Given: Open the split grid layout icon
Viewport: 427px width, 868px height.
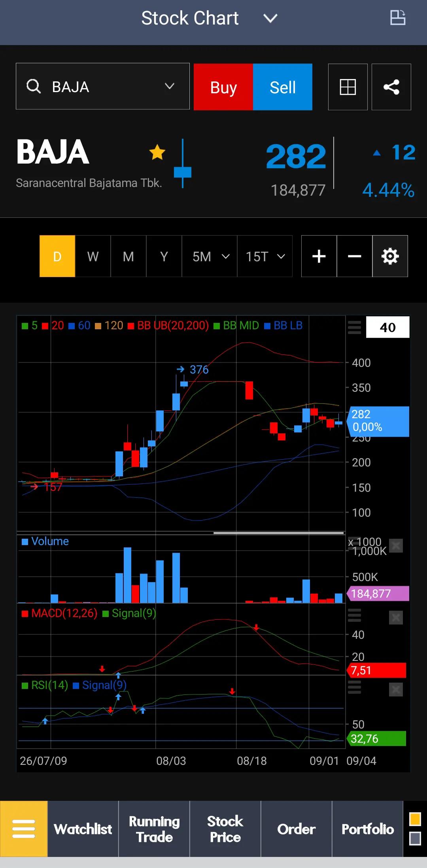Looking at the screenshot, I should coord(348,87).
